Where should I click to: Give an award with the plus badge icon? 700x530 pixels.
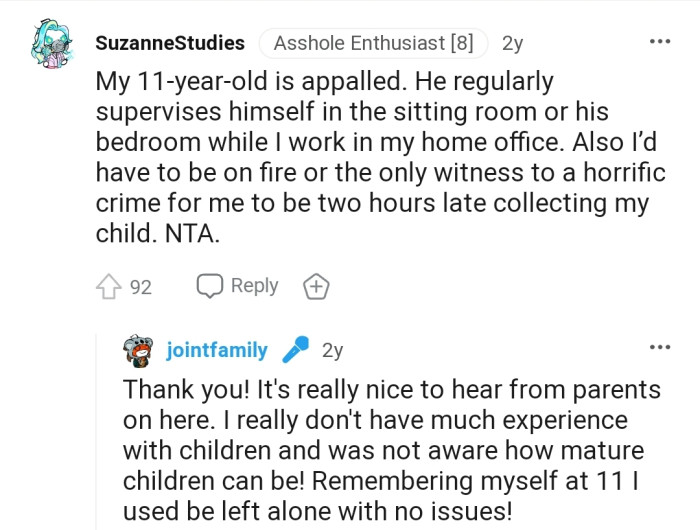[x=316, y=287]
